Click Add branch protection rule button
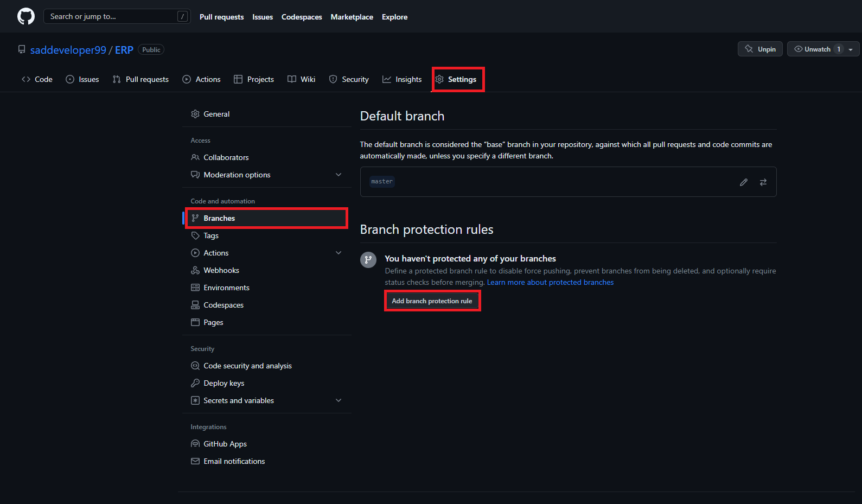 click(x=432, y=301)
